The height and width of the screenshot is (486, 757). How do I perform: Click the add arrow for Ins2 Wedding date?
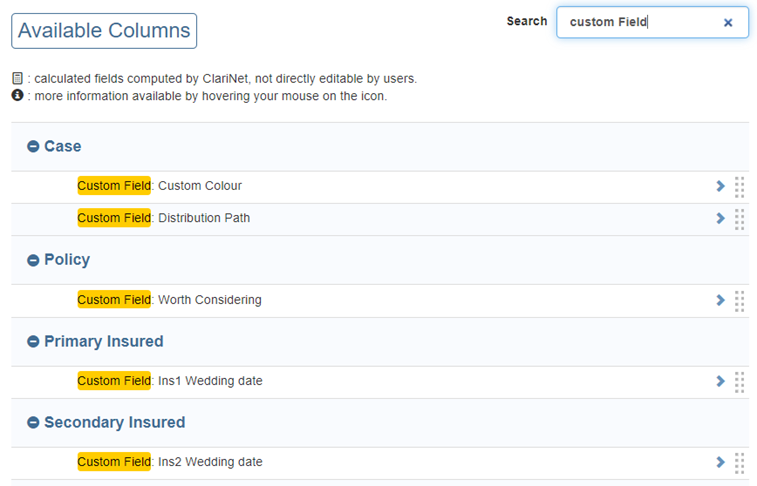(720, 462)
